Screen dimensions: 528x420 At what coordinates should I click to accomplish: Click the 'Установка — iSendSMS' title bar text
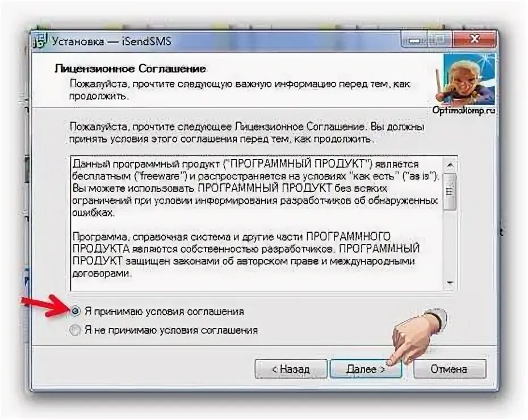[111, 41]
